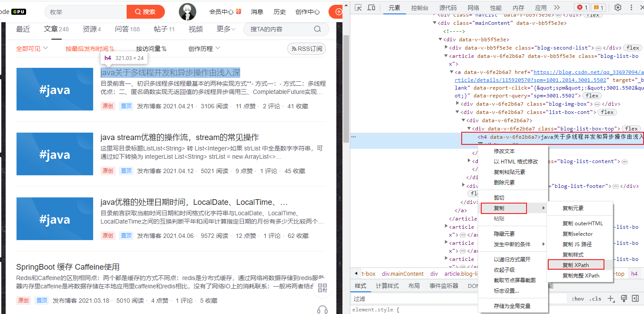Click 隐藏元素 in the context menu
The width and height of the screenshot is (644, 314).
pos(512,234)
